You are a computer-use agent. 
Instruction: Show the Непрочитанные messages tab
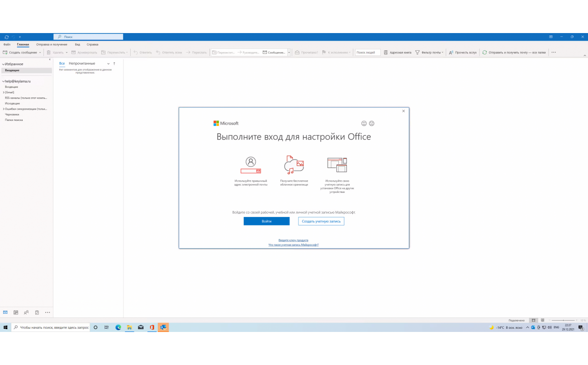point(82,63)
